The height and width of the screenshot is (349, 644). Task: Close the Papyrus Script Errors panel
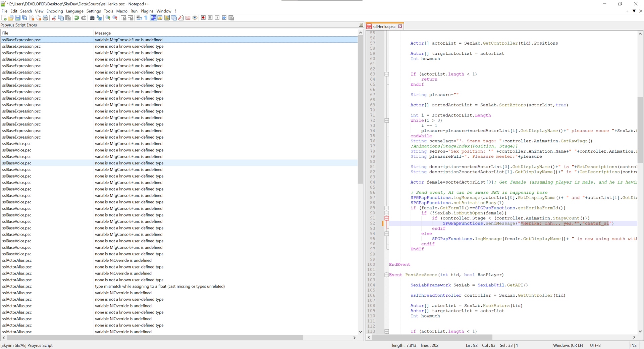[361, 25]
